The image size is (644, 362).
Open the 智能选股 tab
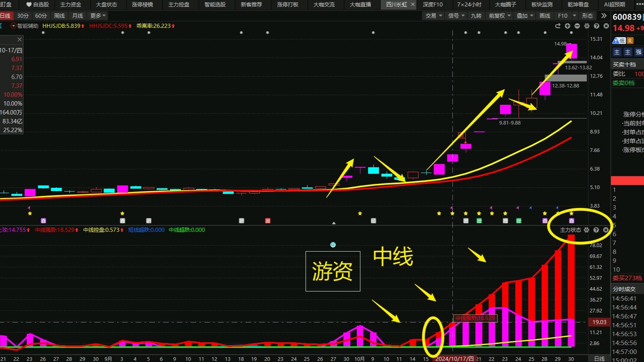[x=215, y=4]
